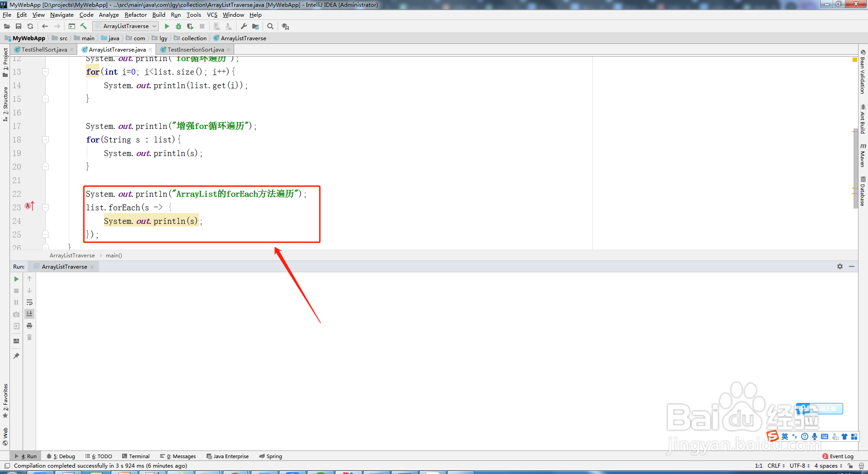Hide the Run panel with minus icon
Viewport: 868px width, 474px height.
852,266
